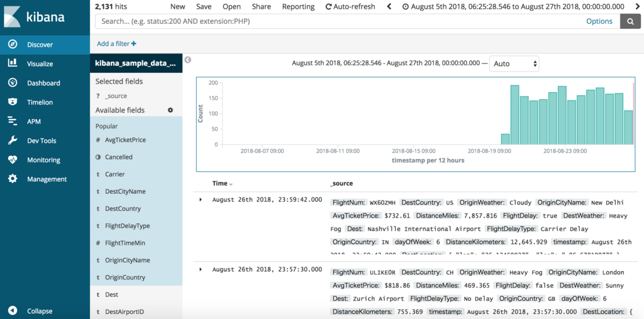This screenshot has height=319, width=644.
Task: Step time range backward with left chevron
Action: click(389, 6)
